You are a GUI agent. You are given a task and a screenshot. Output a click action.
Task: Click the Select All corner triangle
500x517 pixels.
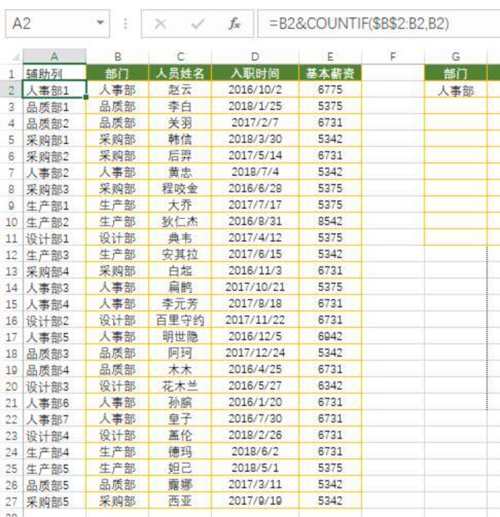[15, 57]
